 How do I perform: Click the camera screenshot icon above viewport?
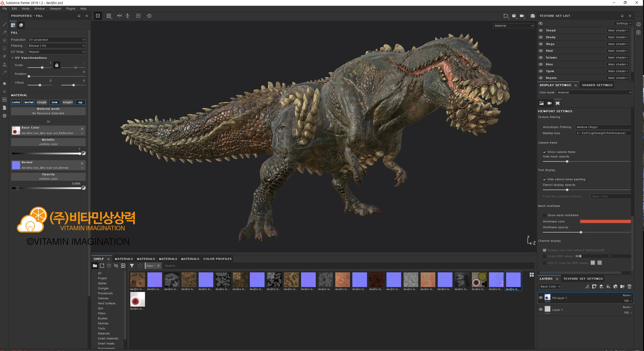(533, 16)
